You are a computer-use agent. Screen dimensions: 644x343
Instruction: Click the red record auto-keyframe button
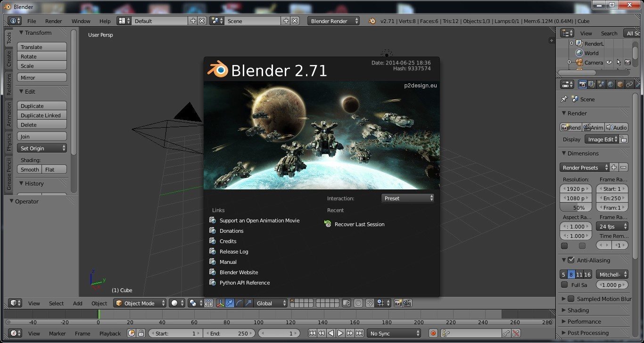tap(433, 333)
